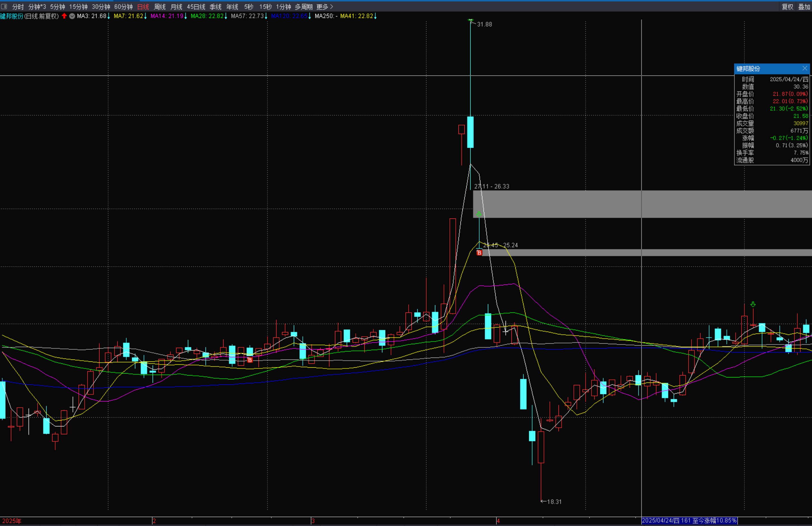Click the 18.31 low price marker
Screen dimensions: 812x526
[x=554, y=501]
